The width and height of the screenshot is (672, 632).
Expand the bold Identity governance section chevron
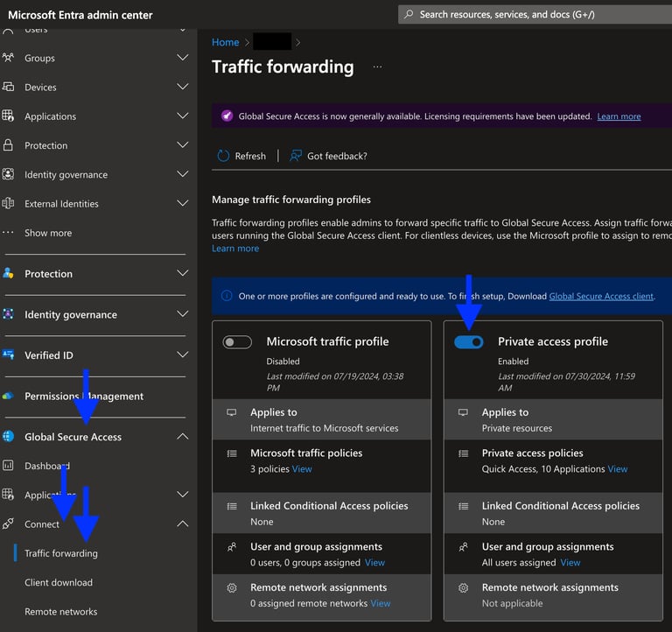click(x=183, y=314)
